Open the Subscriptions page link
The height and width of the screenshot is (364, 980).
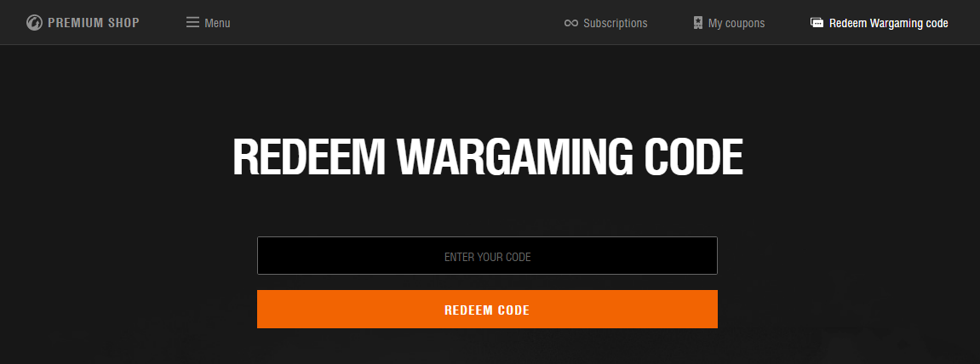pyautogui.click(x=615, y=23)
